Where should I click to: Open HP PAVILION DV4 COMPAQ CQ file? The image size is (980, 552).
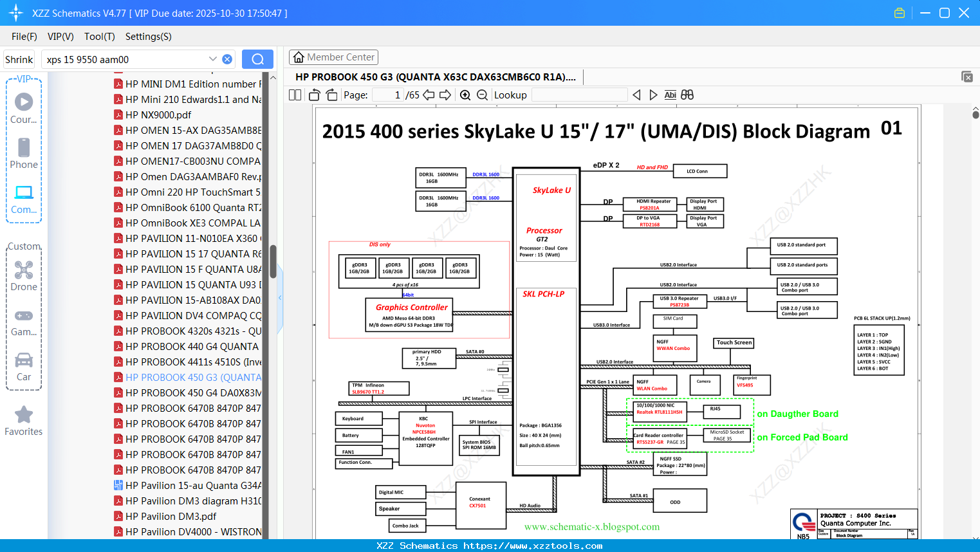[x=188, y=315]
